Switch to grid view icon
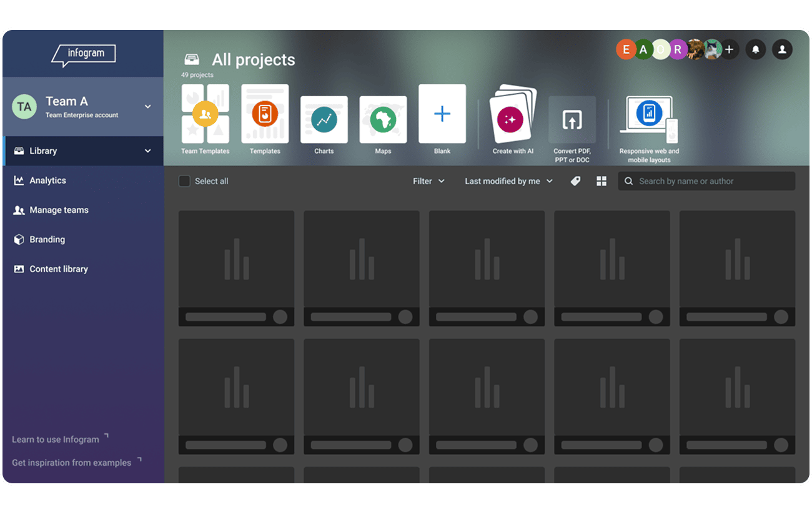This screenshot has width=812, height=512. [x=602, y=181]
